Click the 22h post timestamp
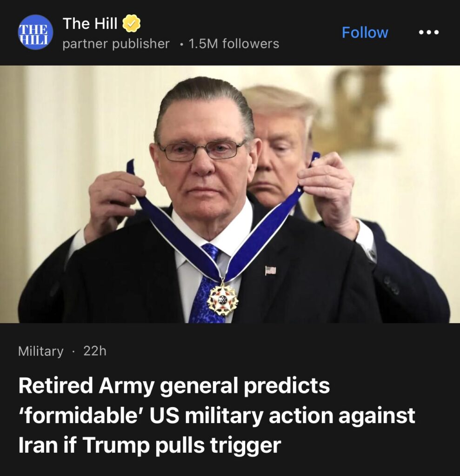Screen dimensions: 460x476 click(95, 351)
